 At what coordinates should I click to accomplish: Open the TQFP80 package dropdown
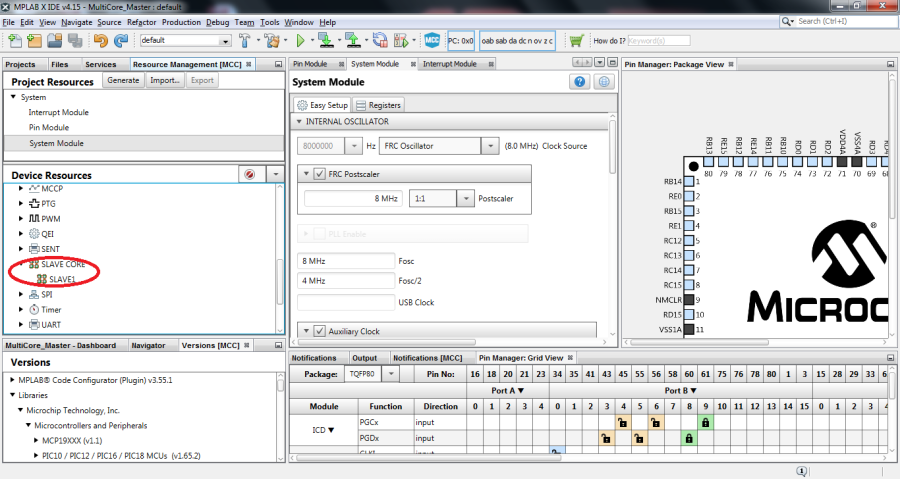391,374
